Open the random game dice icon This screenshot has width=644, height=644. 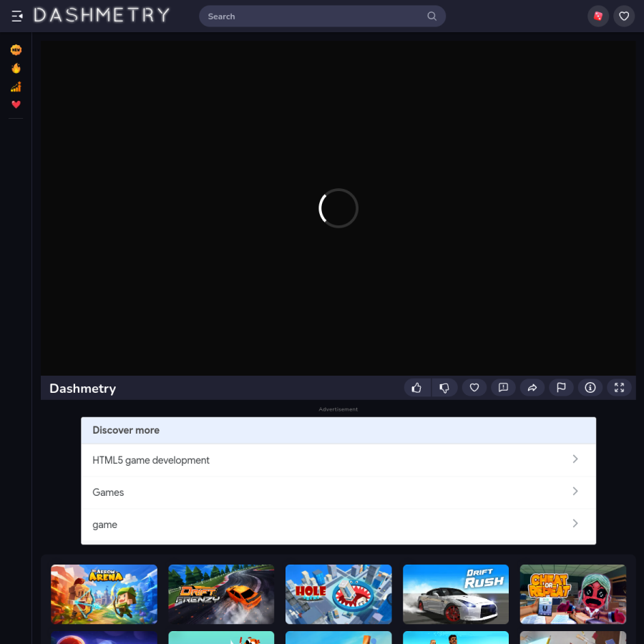[x=598, y=16]
